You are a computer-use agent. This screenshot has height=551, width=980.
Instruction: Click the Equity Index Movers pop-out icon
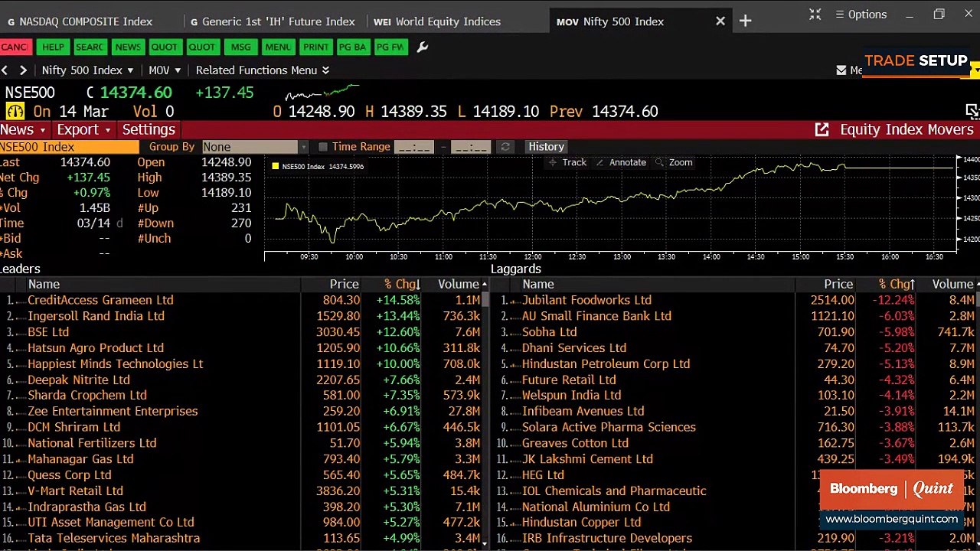point(822,130)
